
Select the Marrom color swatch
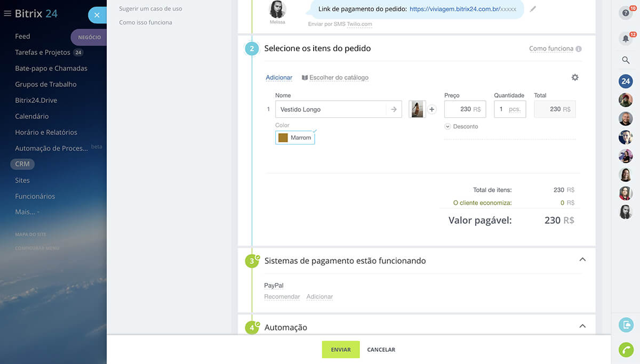[x=295, y=138]
